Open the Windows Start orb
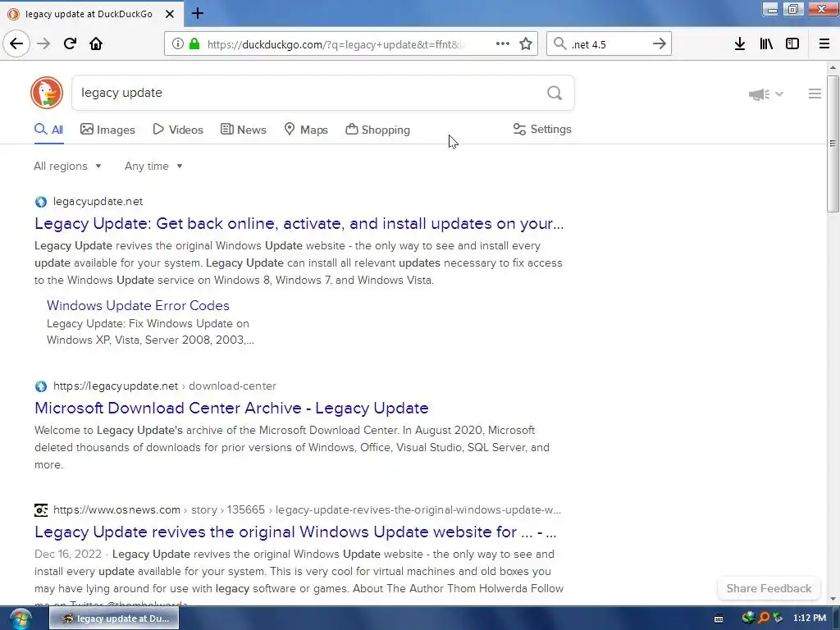Image resolution: width=840 pixels, height=630 pixels. pyautogui.click(x=20, y=619)
